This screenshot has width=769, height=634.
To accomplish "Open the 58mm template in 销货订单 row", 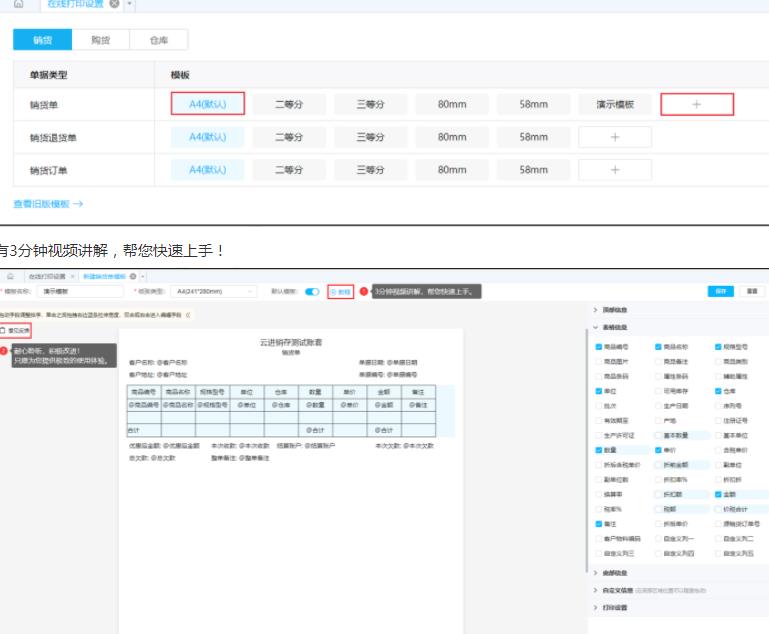I will pos(534,170).
